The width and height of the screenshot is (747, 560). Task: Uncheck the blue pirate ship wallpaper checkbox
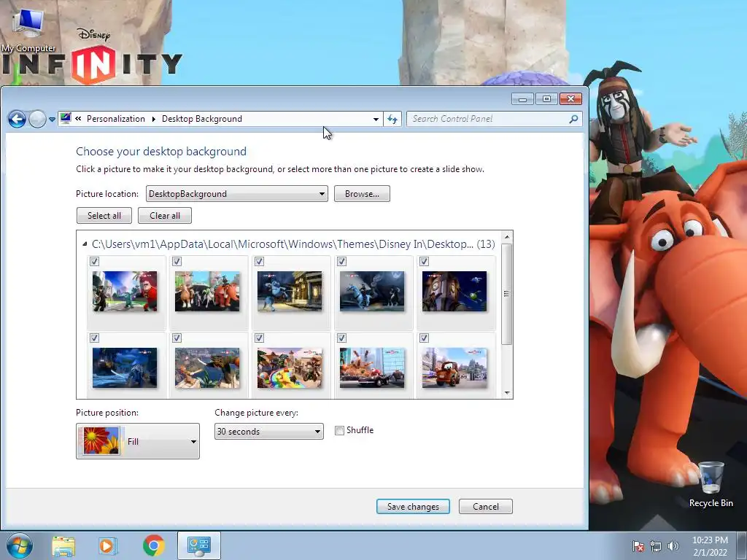point(94,338)
